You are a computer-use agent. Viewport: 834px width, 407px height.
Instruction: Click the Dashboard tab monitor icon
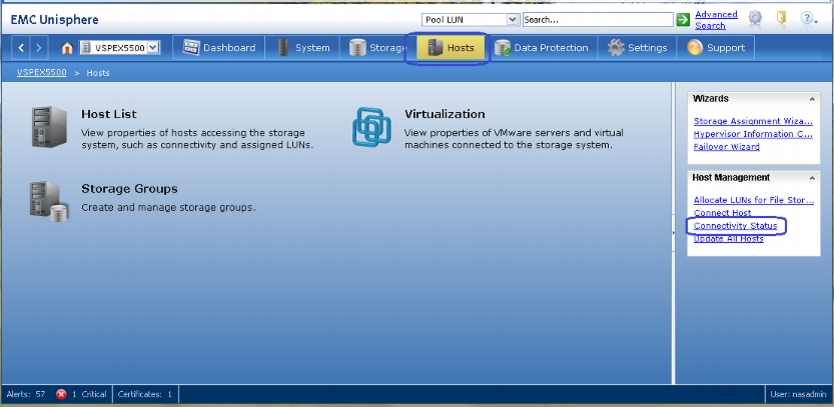point(190,47)
